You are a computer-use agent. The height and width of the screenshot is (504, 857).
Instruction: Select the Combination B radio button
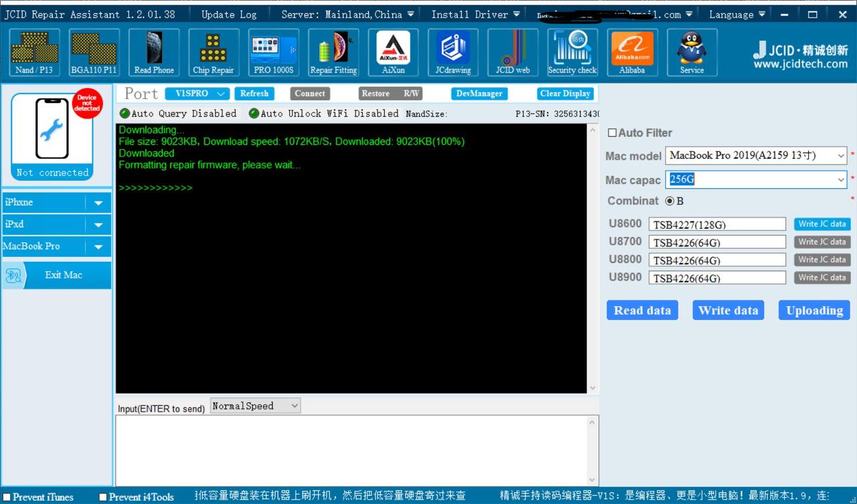[670, 201]
